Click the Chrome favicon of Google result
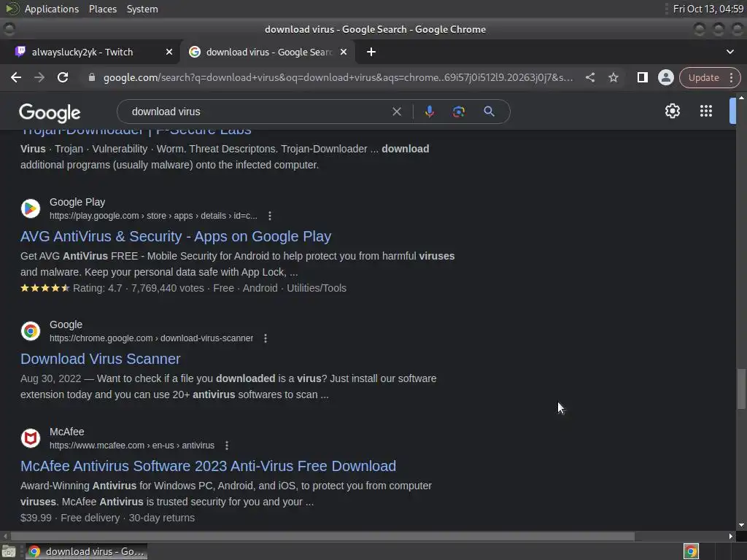Image resolution: width=747 pixels, height=560 pixels. [x=31, y=331]
